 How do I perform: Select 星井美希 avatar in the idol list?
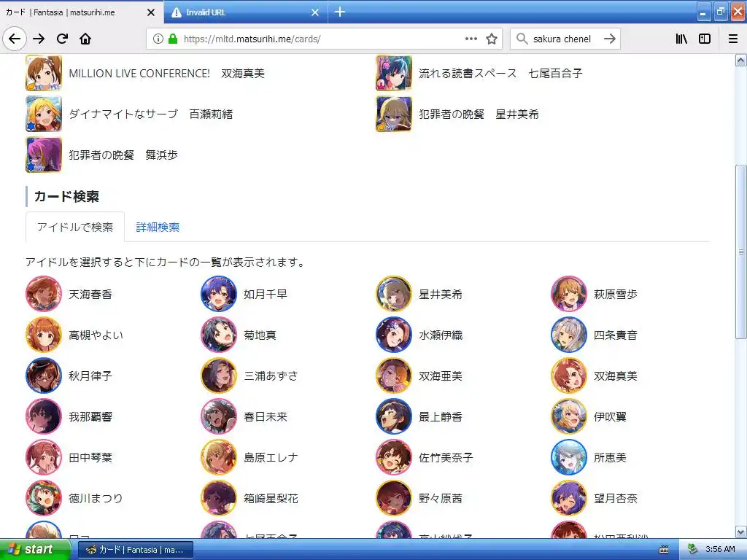tap(393, 294)
